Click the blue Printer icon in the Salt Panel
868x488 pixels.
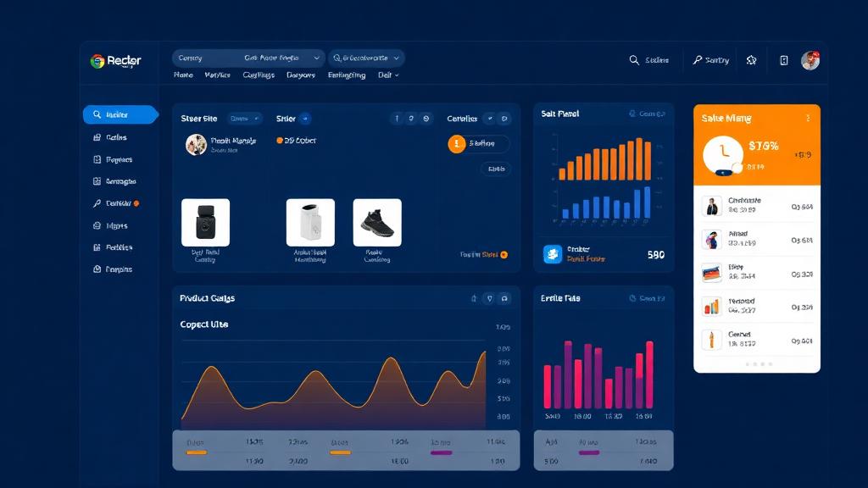(x=553, y=254)
